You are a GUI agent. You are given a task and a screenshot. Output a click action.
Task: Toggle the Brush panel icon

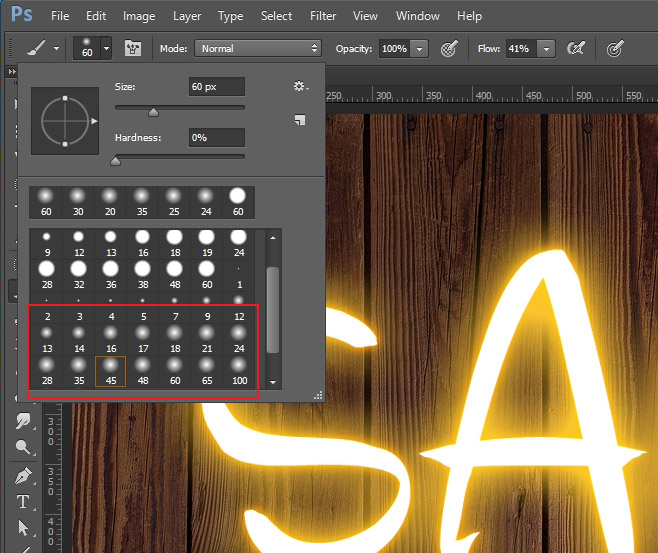(133, 48)
